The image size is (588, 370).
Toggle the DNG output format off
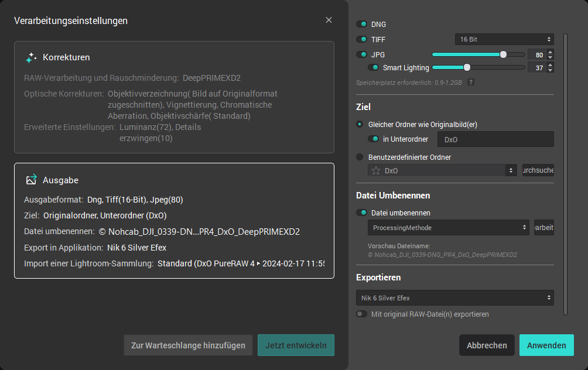tap(362, 25)
